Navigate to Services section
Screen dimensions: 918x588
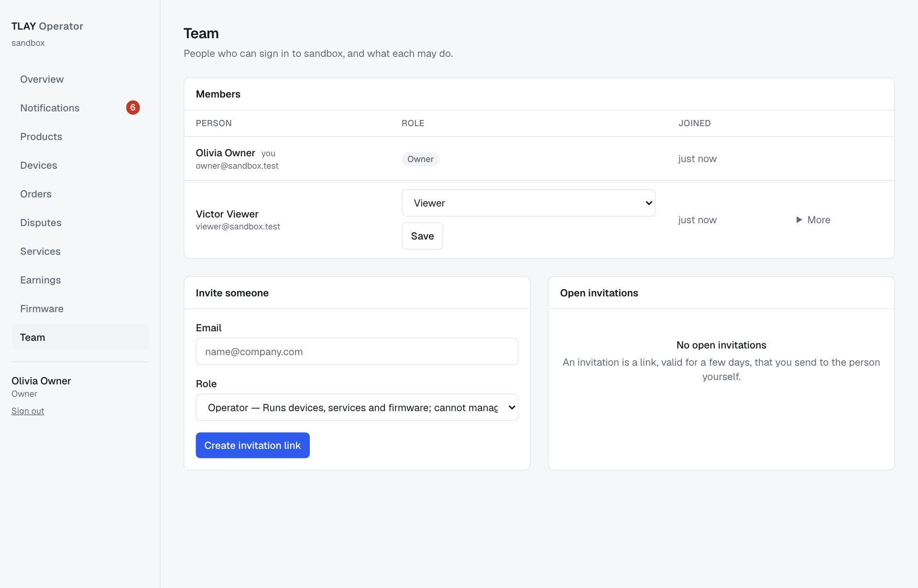click(80, 251)
